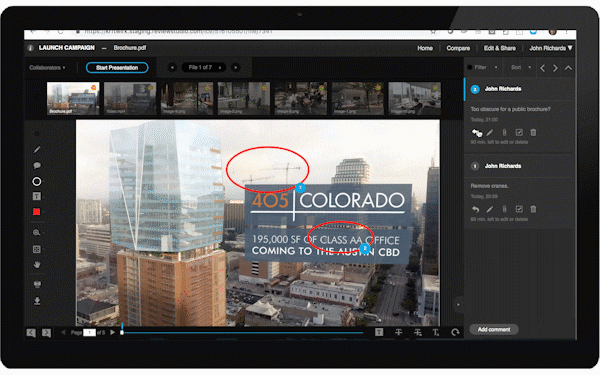Viewport: 600px width, 375px height.
Task: Select the text box T tool
Action: [37, 196]
